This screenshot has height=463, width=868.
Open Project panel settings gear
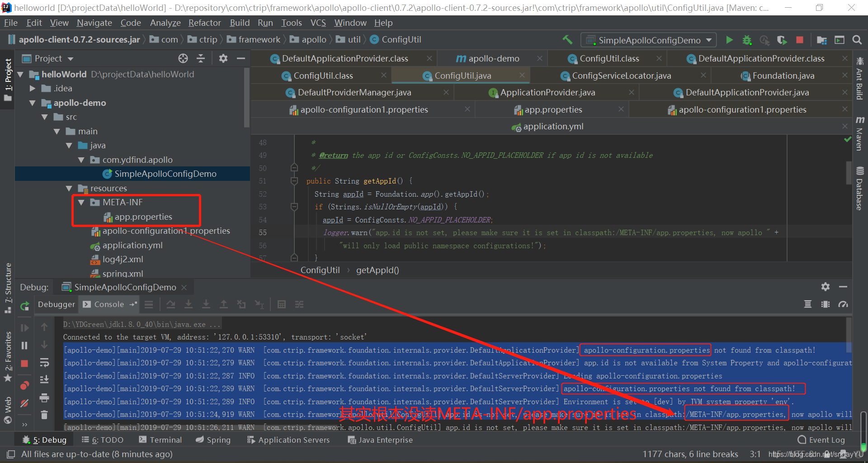point(223,58)
